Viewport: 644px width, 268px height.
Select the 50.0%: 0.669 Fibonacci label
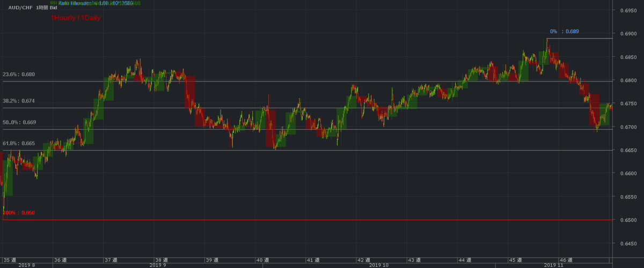[x=19, y=122]
